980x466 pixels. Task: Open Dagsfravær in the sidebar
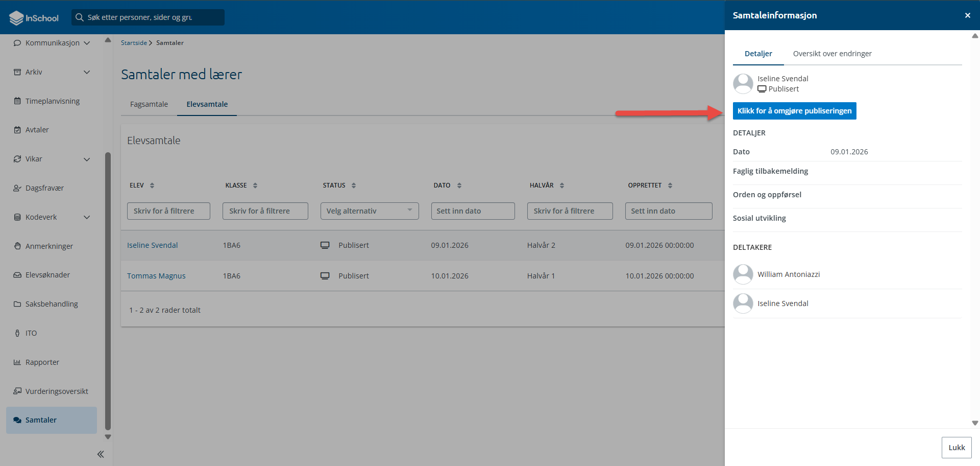[x=45, y=188]
